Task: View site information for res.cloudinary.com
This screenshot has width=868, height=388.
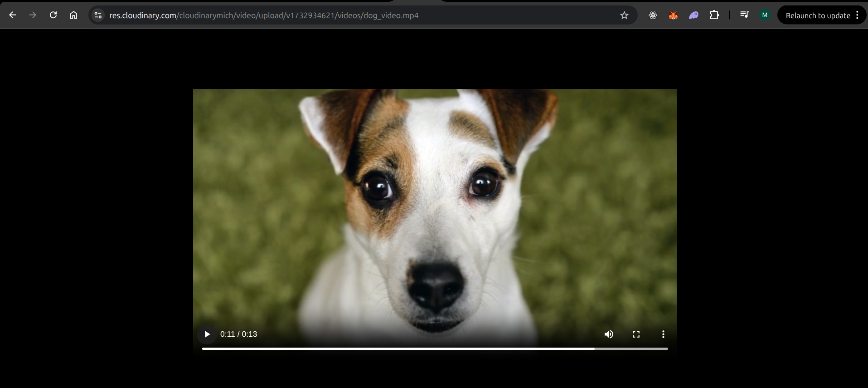Action: point(98,15)
